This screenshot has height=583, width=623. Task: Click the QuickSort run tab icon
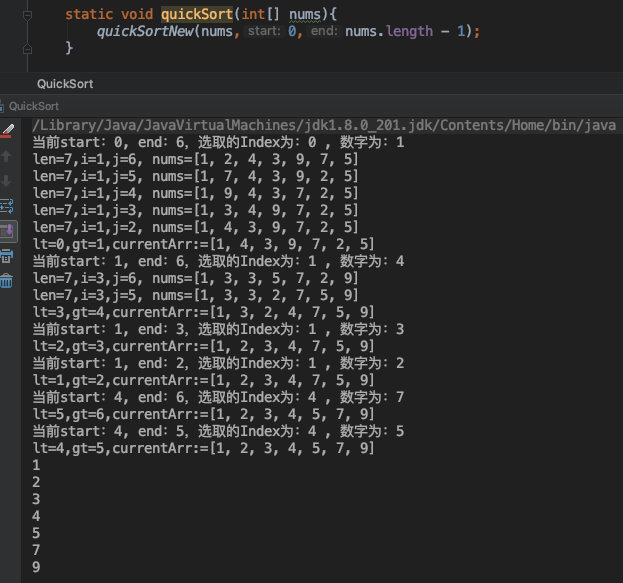coord(2,107)
